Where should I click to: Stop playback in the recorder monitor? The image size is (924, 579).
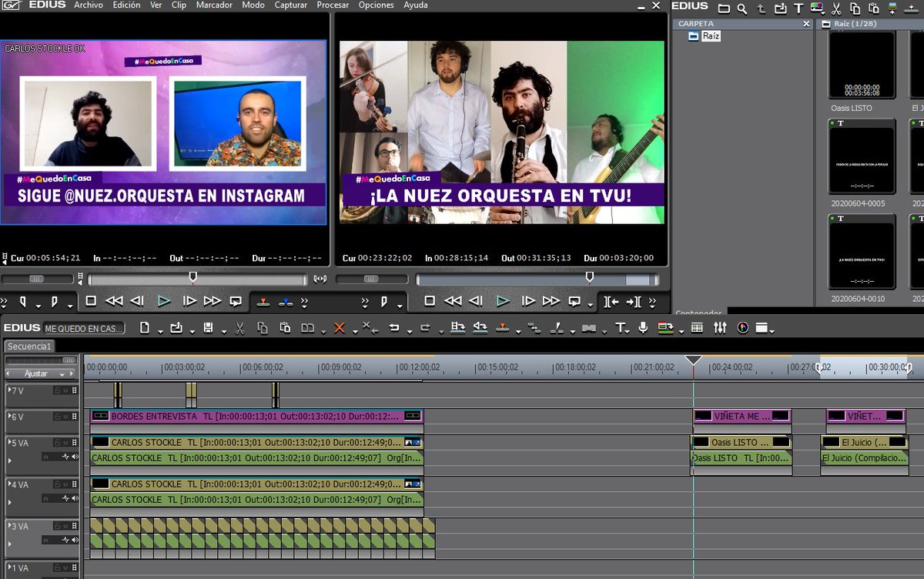[430, 301]
